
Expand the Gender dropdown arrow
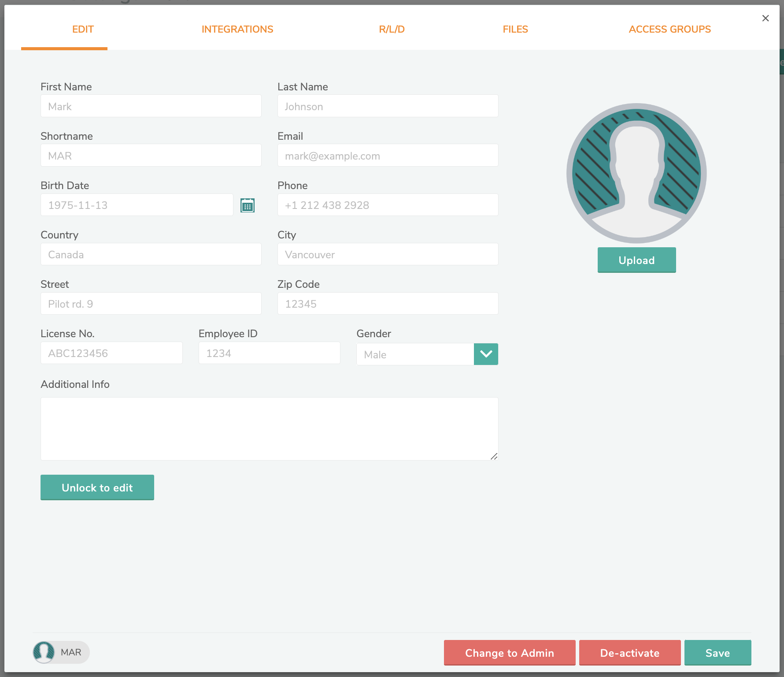(486, 354)
